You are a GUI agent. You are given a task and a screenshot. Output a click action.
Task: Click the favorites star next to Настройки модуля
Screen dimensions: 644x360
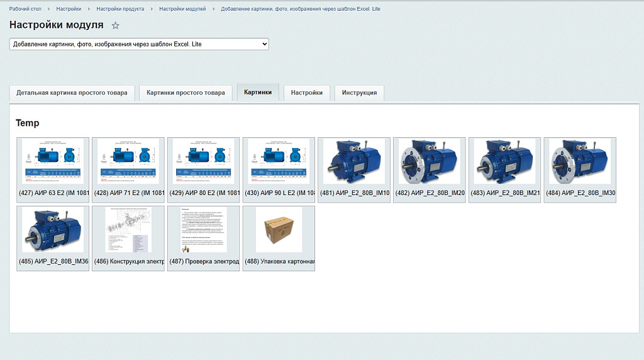pyautogui.click(x=115, y=26)
